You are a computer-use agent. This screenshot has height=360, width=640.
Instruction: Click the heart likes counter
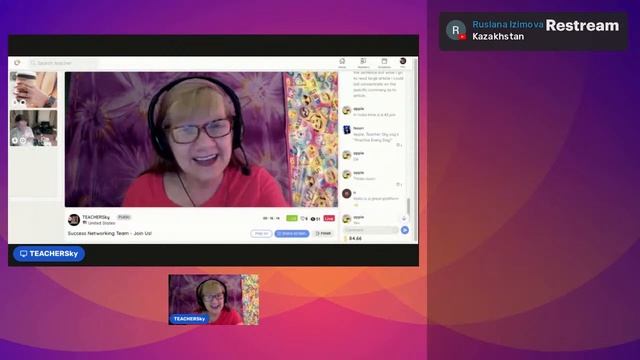(304, 219)
